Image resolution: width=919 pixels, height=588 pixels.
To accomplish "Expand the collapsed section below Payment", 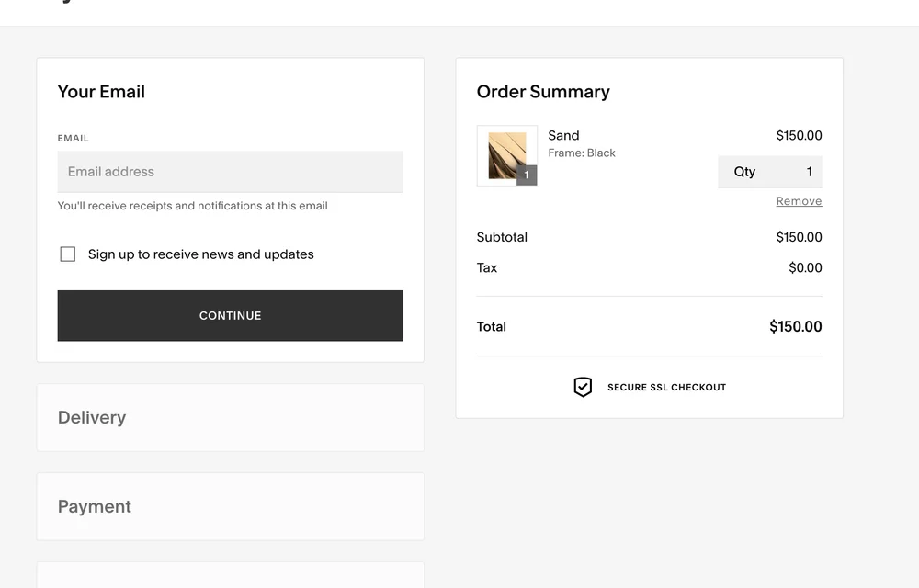I will 231,575.
